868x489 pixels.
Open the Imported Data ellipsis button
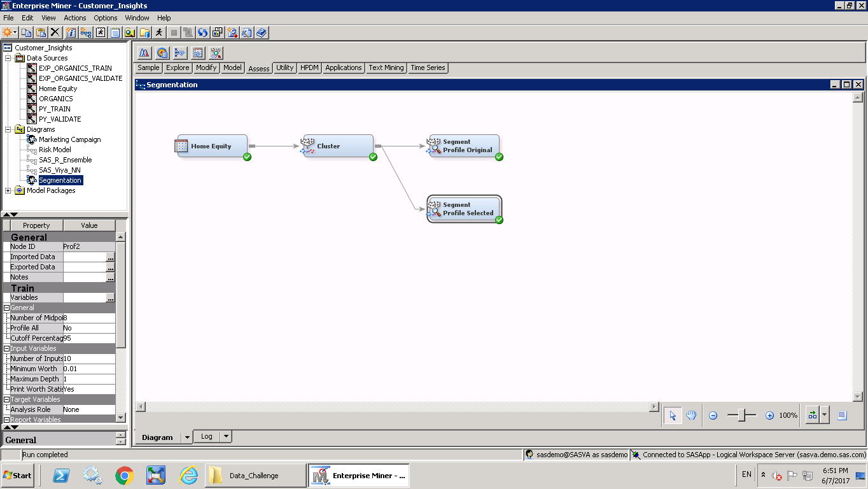[x=109, y=257]
